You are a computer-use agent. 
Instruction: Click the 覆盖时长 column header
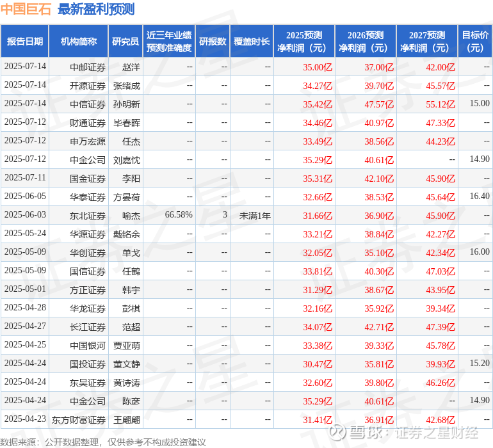click(252, 41)
